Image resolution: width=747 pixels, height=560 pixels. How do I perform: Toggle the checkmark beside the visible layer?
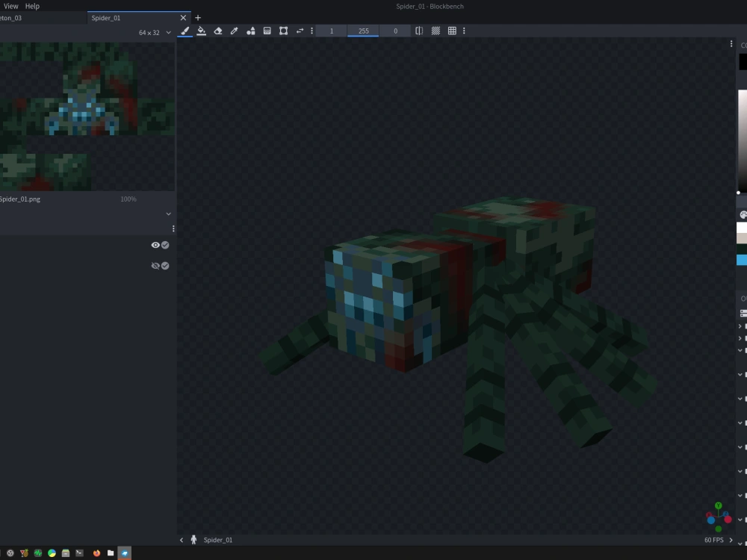[x=164, y=244]
